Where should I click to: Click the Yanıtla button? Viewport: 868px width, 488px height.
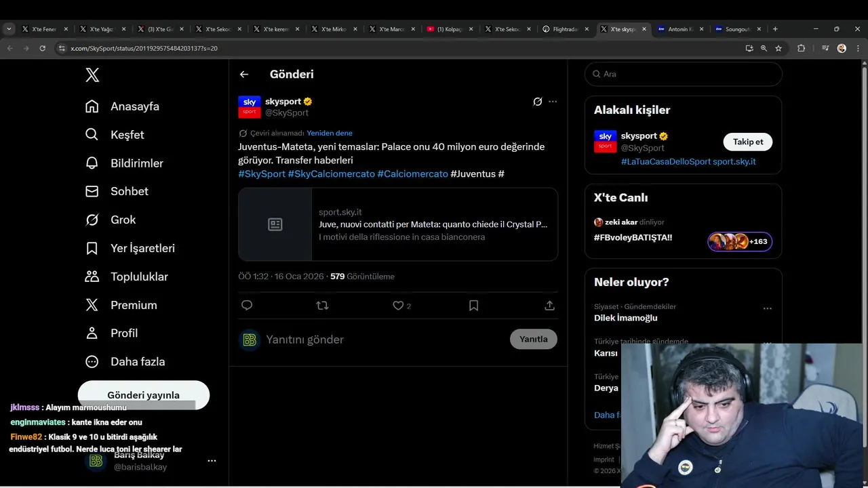click(534, 339)
